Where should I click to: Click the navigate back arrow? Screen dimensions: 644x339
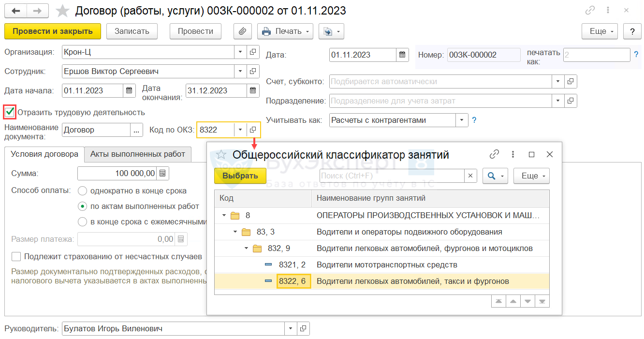pyautogui.click(x=15, y=11)
